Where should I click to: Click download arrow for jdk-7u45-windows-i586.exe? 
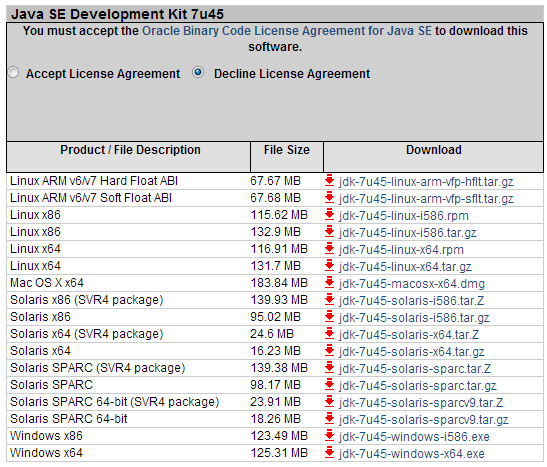pyautogui.click(x=329, y=436)
